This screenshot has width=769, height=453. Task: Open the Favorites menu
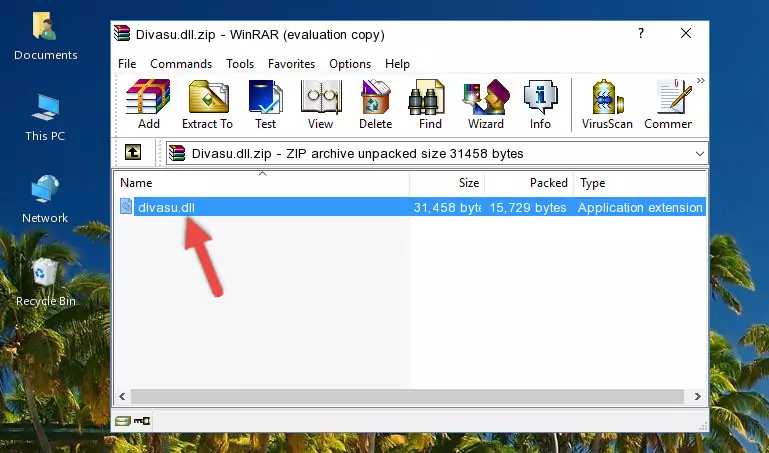tap(291, 64)
